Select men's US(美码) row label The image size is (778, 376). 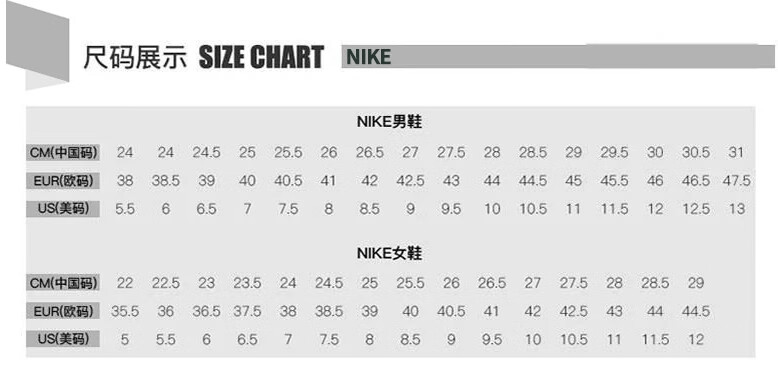click(63, 208)
